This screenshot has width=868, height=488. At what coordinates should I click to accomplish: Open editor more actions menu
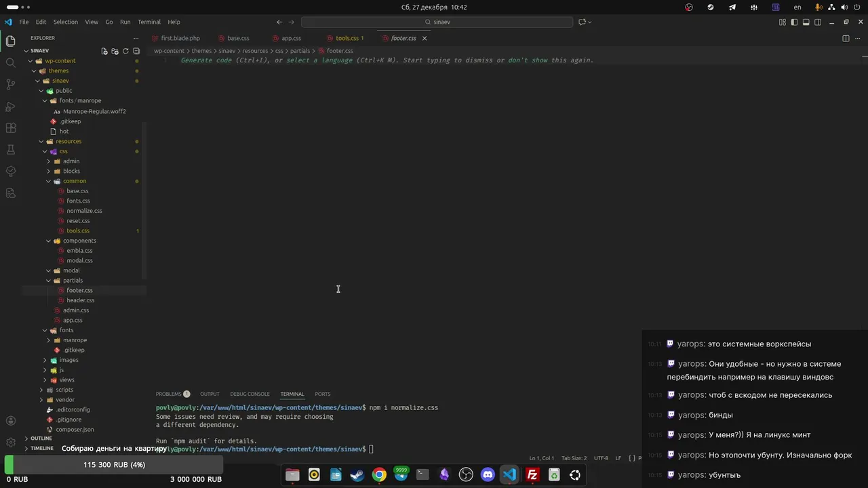pyautogui.click(x=857, y=38)
